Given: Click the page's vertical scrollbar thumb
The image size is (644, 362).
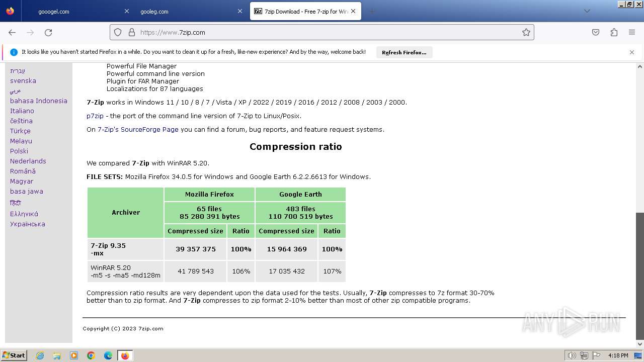Looking at the screenshot, I should click(639, 276).
